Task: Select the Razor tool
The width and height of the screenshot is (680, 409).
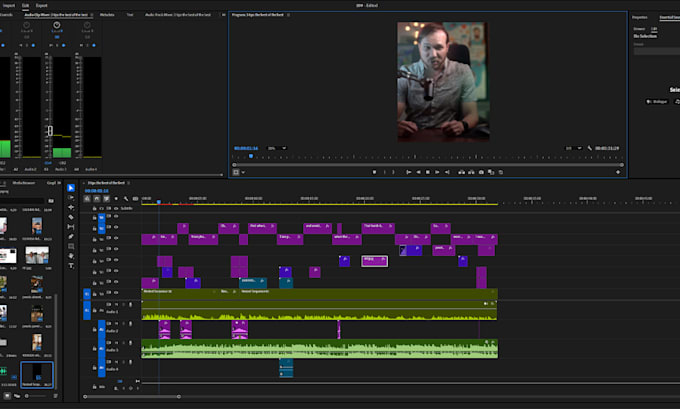Action: pyautogui.click(x=71, y=217)
